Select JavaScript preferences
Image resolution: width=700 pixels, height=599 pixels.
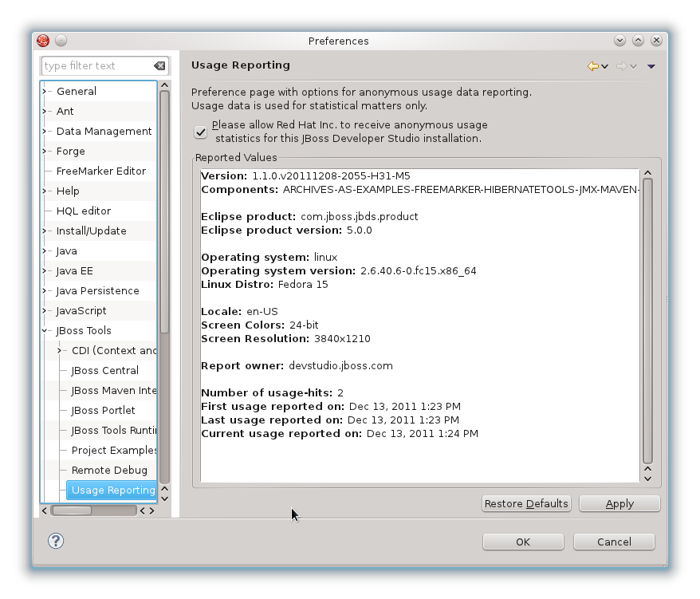81,311
